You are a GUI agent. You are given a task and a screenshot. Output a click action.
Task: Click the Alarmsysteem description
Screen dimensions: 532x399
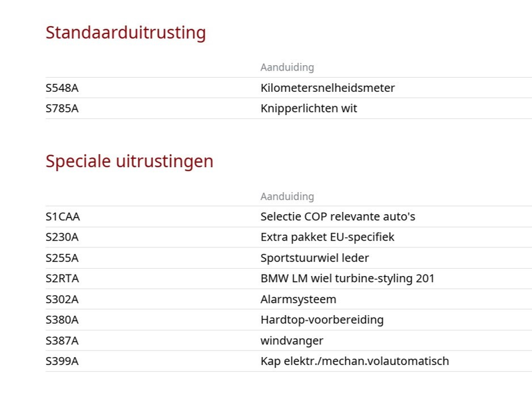[298, 299]
